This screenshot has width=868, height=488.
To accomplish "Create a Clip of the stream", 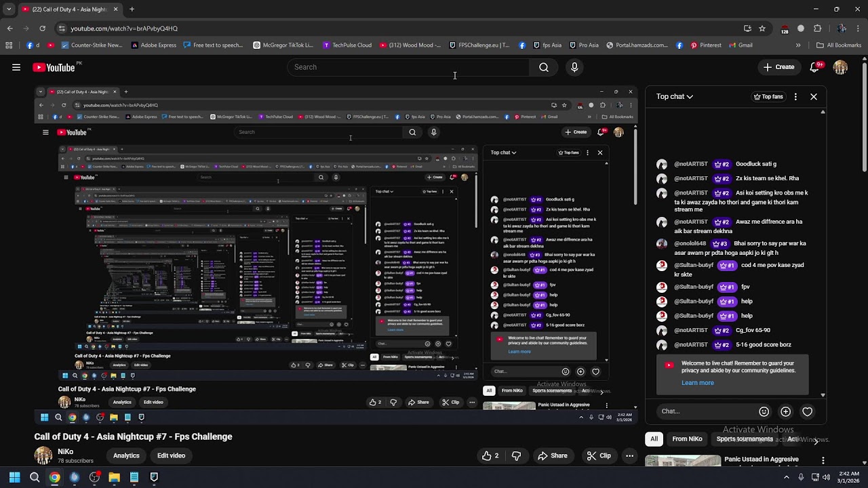I will coord(599,456).
